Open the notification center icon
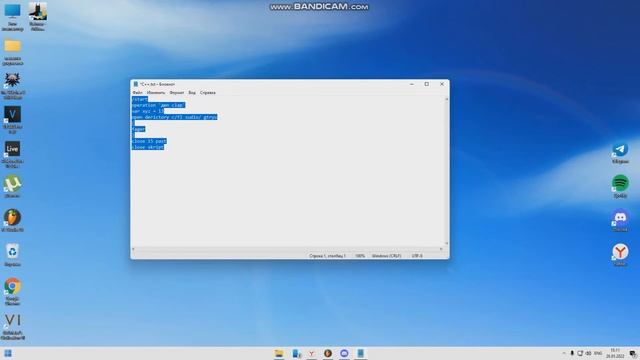Screen dimensions: 640x360 point(633,353)
